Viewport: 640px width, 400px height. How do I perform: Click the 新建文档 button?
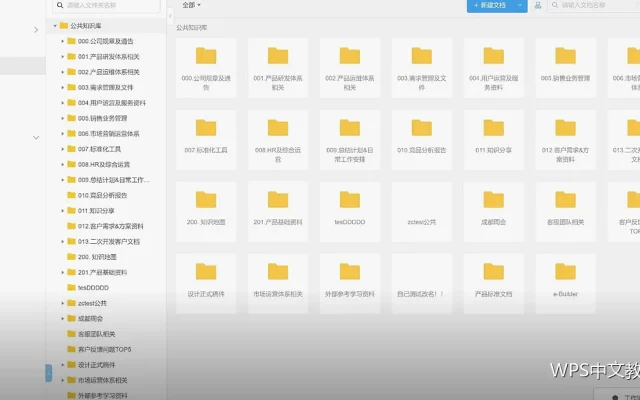(490, 5)
